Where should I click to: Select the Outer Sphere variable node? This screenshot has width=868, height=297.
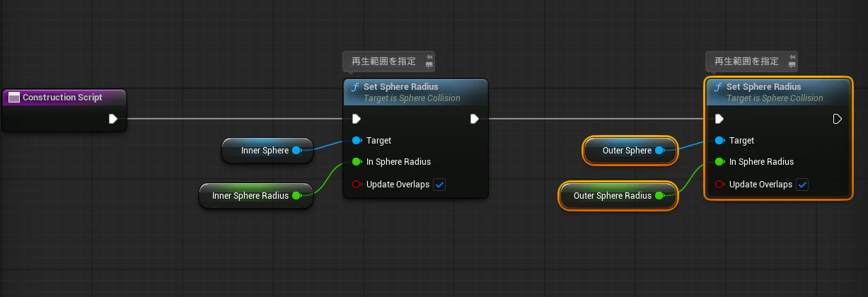(x=630, y=151)
